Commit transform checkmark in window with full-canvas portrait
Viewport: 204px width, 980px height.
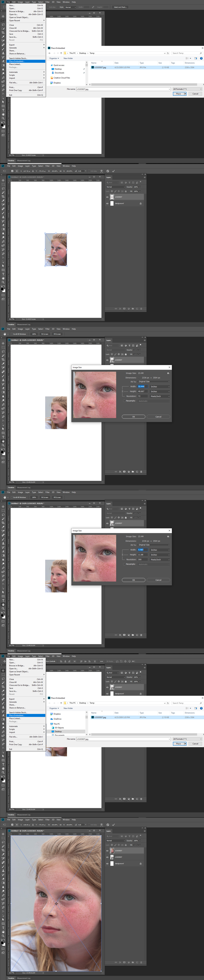[113, 825]
